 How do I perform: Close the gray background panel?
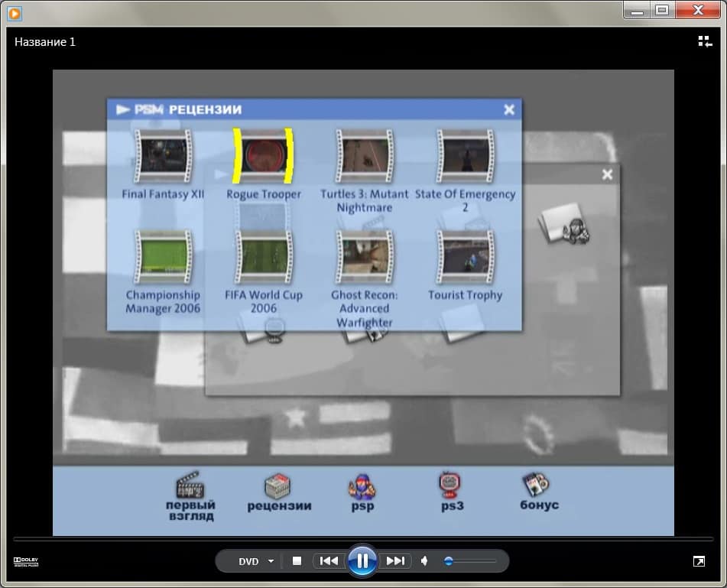click(607, 174)
